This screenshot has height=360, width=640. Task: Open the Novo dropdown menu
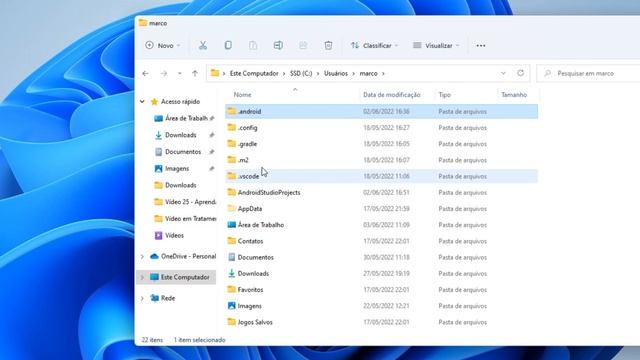(x=162, y=46)
